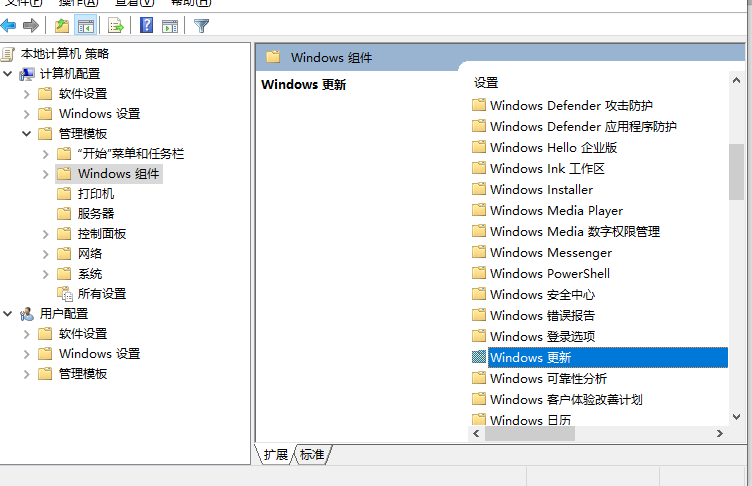Image resolution: width=752 pixels, height=486 pixels.
Task: Select the Windows 组件 item in the tree
Action: point(118,174)
